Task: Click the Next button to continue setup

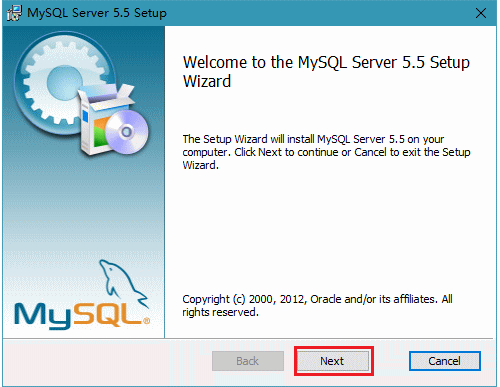Action: [333, 361]
